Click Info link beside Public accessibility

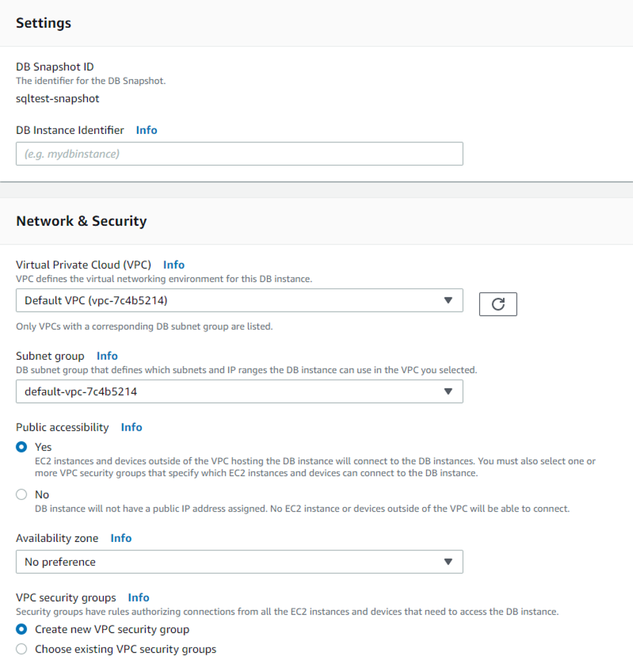click(131, 427)
